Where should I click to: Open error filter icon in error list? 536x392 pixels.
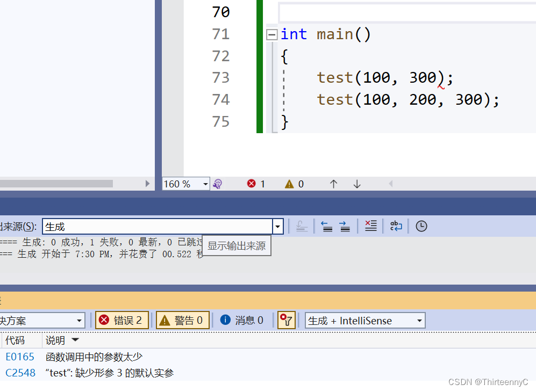tap(286, 320)
